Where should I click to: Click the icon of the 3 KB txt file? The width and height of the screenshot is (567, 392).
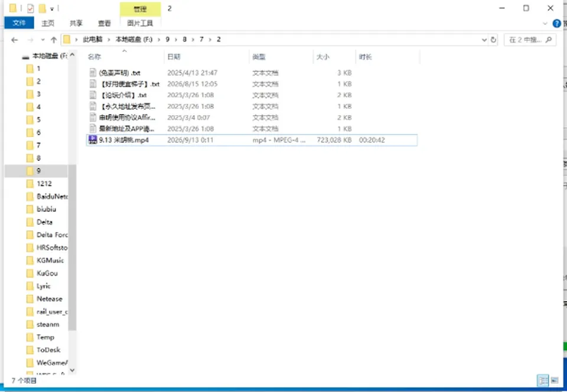click(x=93, y=73)
